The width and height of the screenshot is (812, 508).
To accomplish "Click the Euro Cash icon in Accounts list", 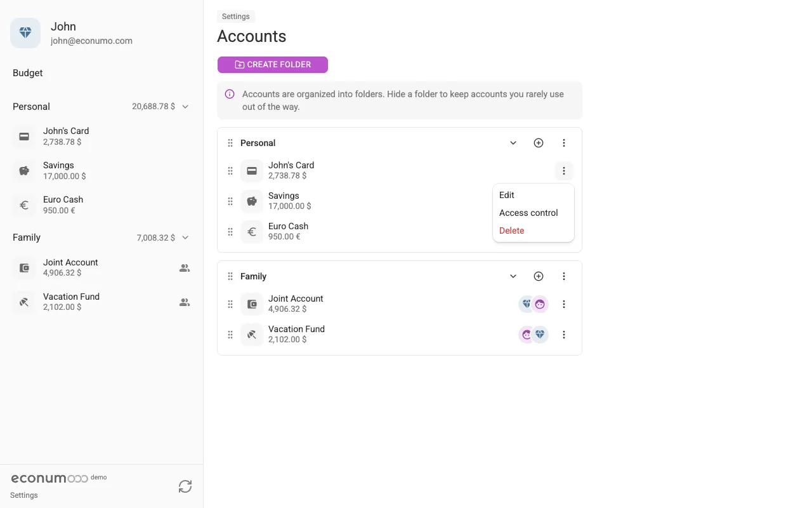I will [252, 232].
